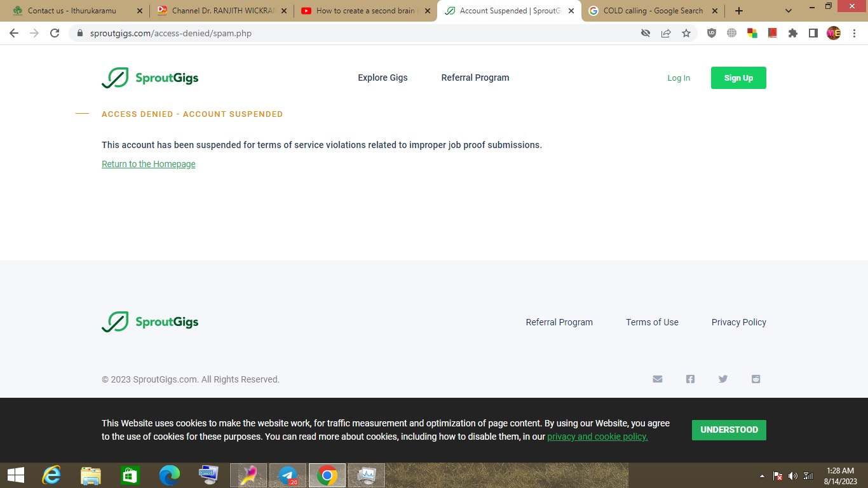Image resolution: width=868 pixels, height=488 pixels.
Task: Open the Facebook icon in footer
Action: click(690, 379)
